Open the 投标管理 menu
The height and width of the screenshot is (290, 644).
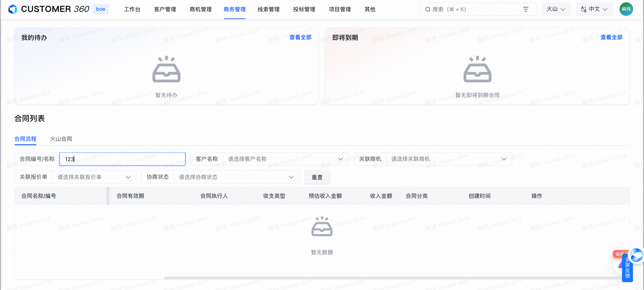pos(304,9)
